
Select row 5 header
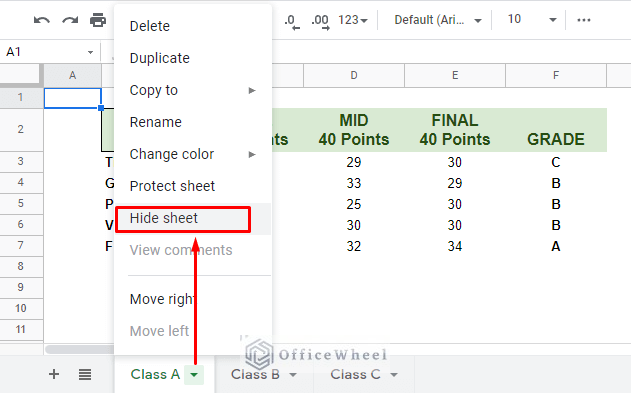pos(21,203)
